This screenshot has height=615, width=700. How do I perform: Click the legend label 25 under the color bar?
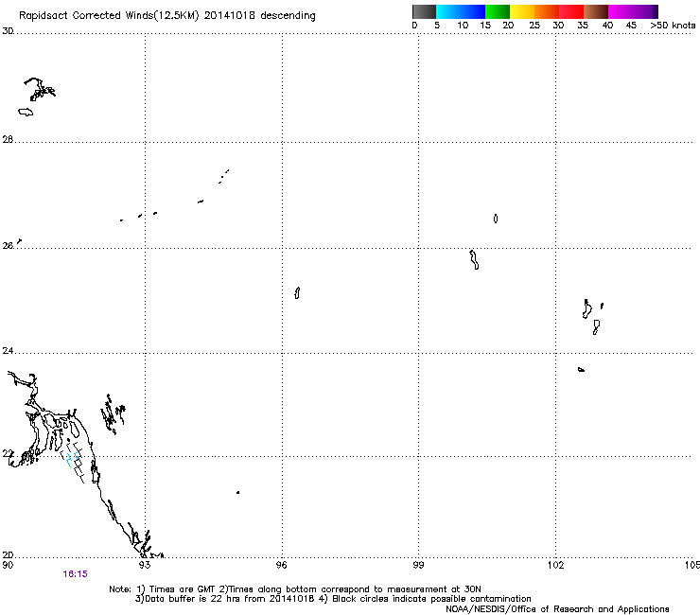tap(534, 26)
